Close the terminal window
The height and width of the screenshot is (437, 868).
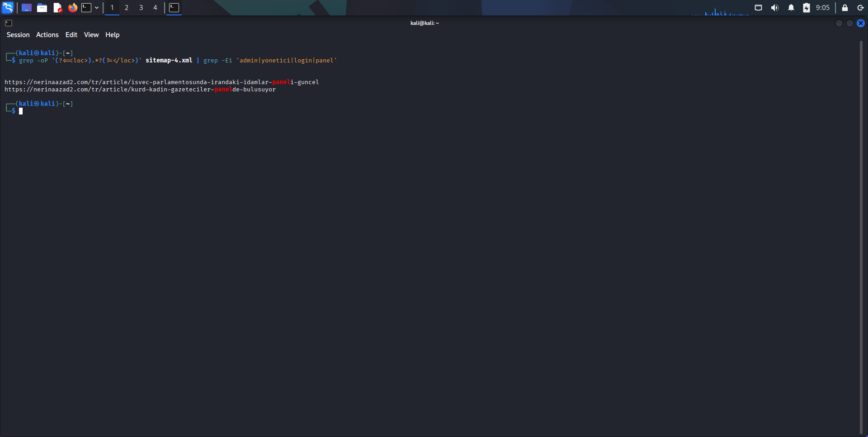coord(861,23)
